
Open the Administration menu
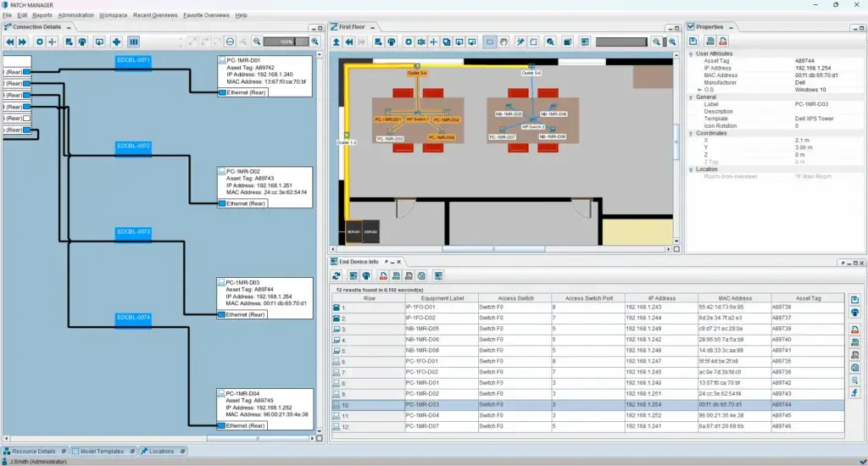[x=75, y=15]
